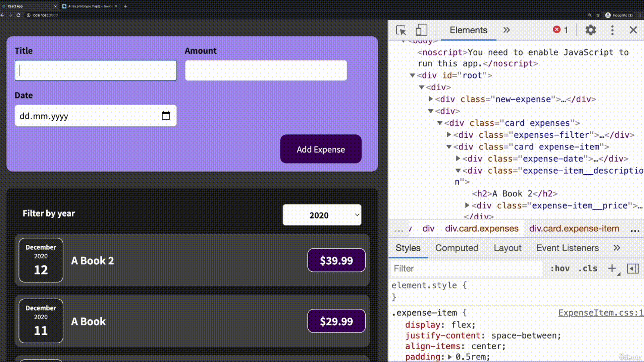Click the Add Expense button
The image size is (644, 362).
pyautogui.click(x=321, y=149)
